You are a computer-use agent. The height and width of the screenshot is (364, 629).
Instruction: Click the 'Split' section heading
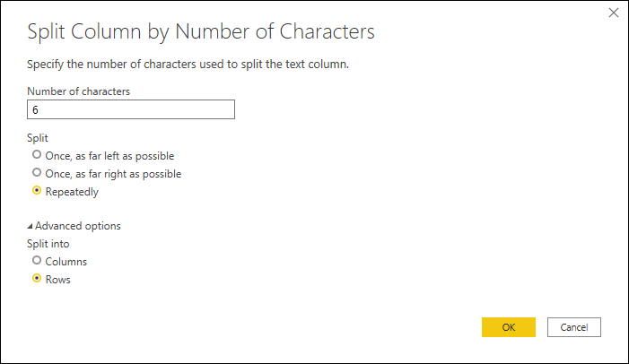click(37, 138)
